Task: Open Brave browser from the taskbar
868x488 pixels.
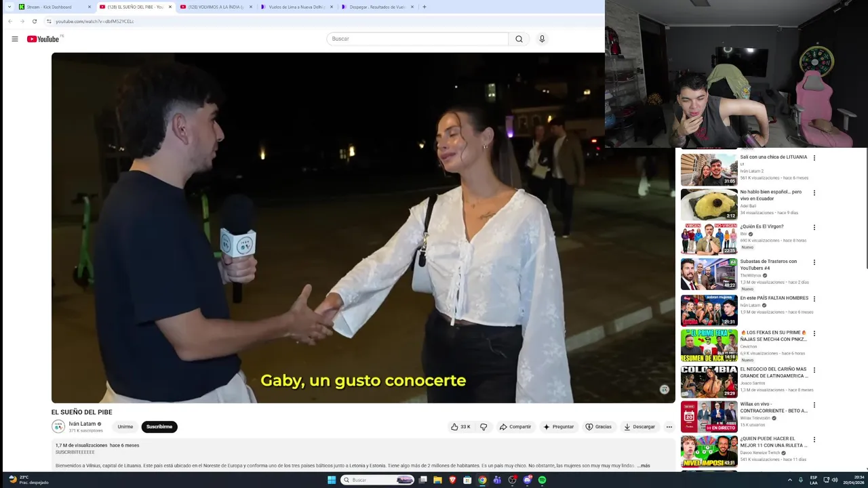Action: pos(452,480)
